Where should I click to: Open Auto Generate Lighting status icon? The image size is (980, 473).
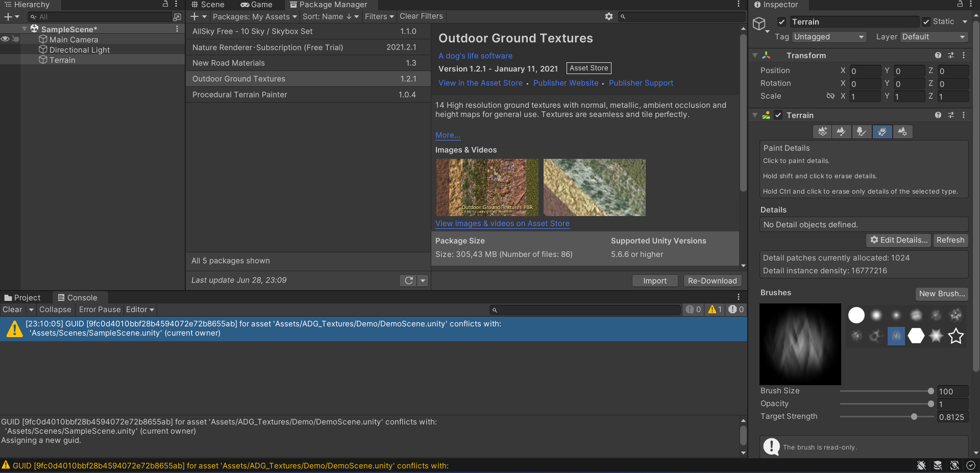pyautogui.click(x=954, y=465)
